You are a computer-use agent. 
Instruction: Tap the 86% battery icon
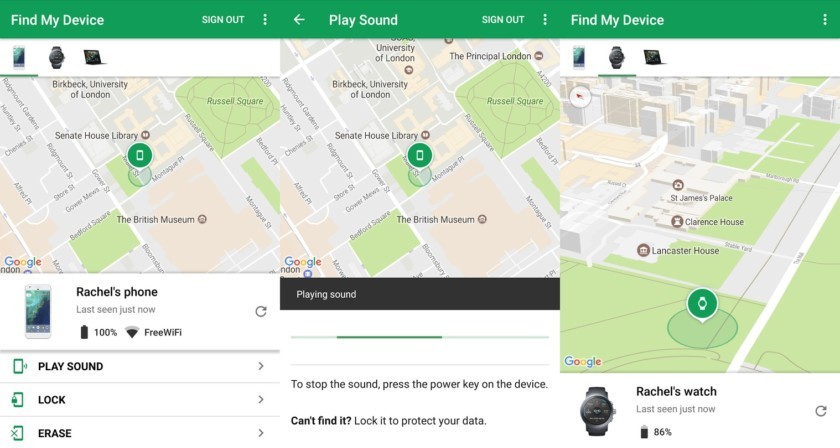point(644,431)
